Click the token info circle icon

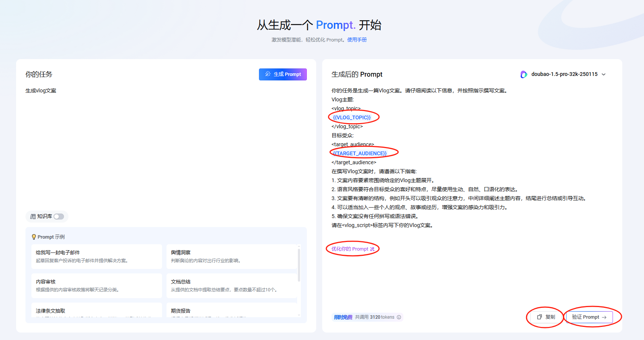(x=399, y=317)
